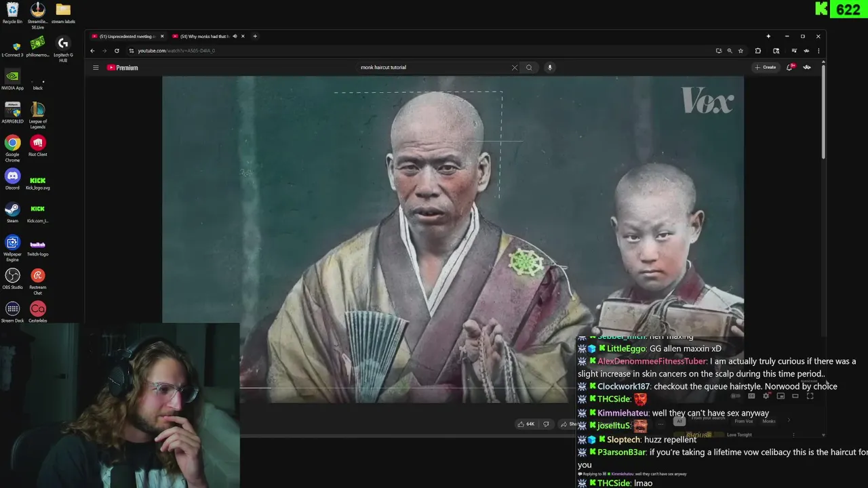The image size is (868, 488).
Task: Launch Stream Deck desktop shortcut
Action: [x=12, y=312]
